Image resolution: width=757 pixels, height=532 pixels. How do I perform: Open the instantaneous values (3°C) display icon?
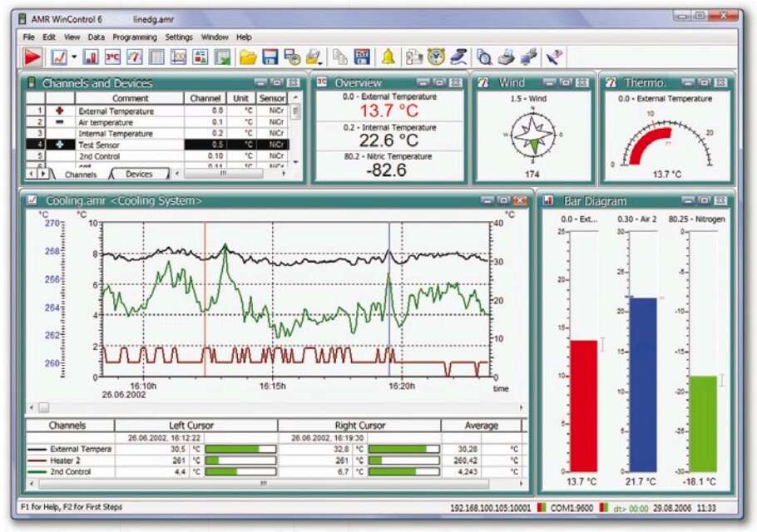coord(111,57)
